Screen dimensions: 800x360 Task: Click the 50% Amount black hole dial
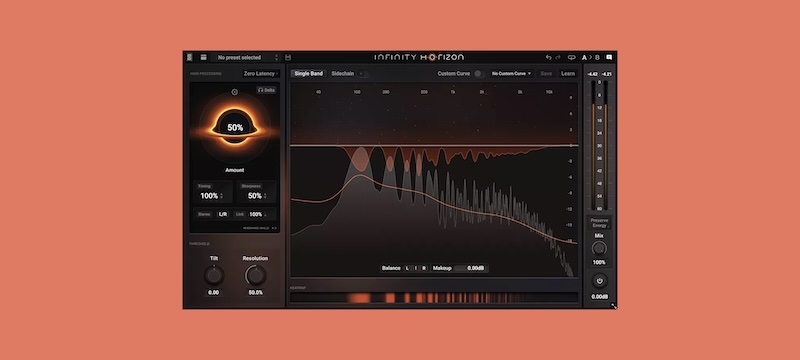point(235,127)
